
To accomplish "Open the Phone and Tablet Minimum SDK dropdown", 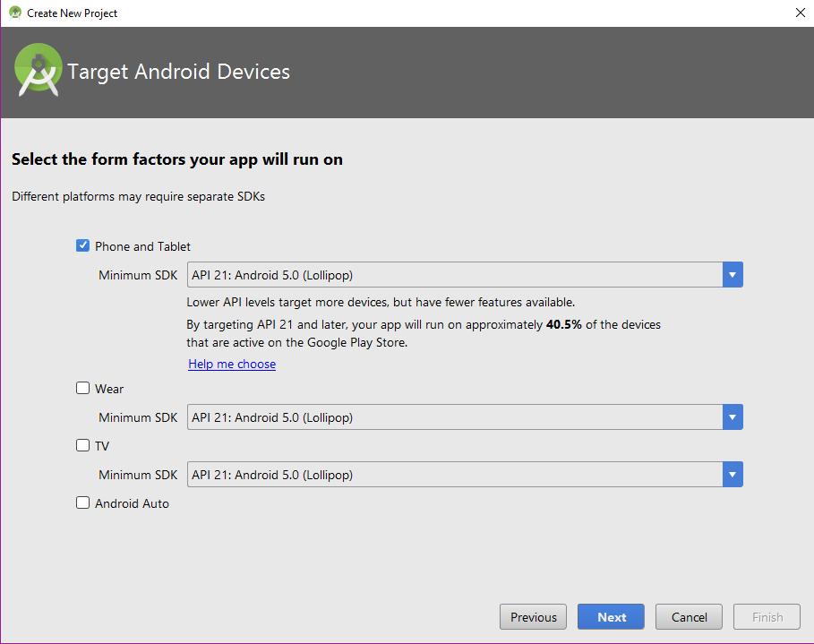I will [465, 275].
